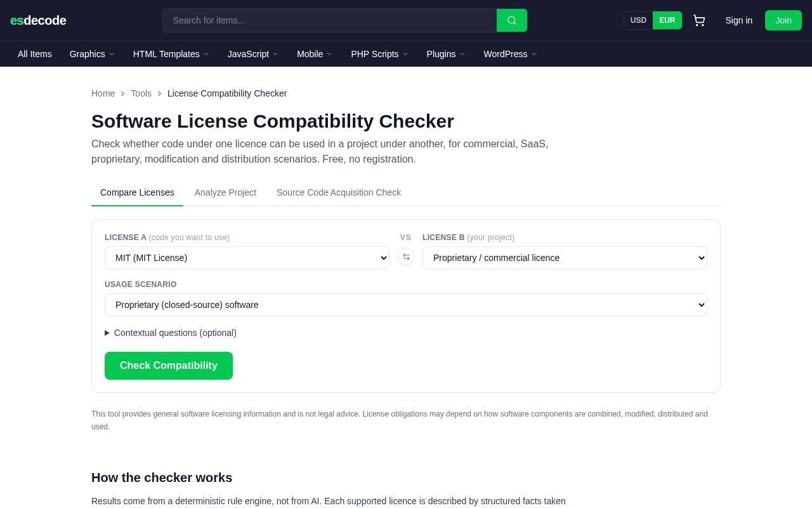Click the green search icon button
This screenshot has height=508, width=812.
coord(512,20)
